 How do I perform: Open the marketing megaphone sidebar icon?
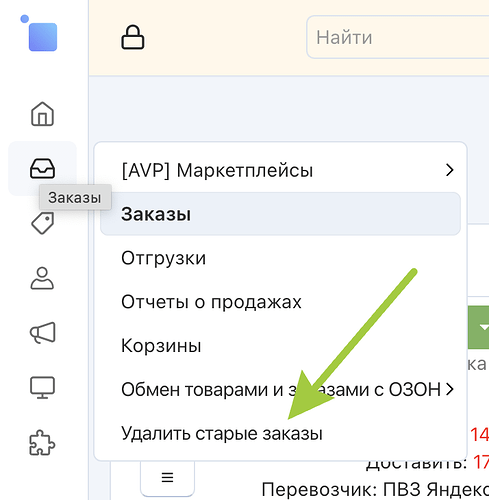pos(42,332)
